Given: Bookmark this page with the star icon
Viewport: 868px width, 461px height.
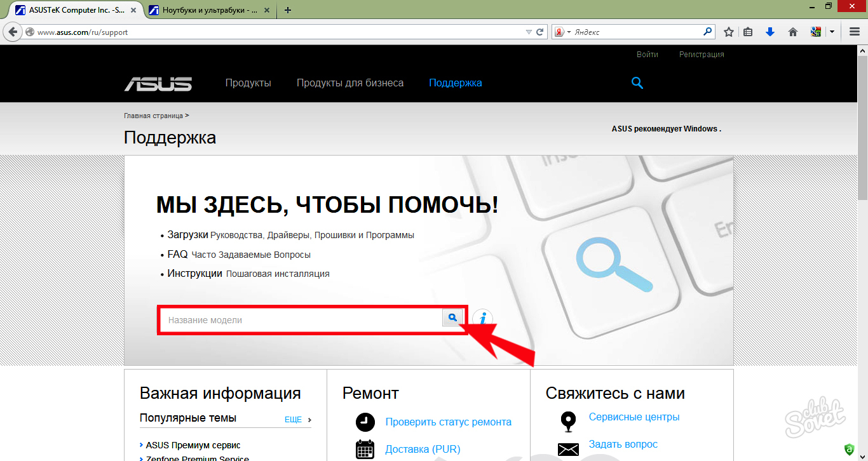Looking at the screenshot, I should click(x=729, y=32).
